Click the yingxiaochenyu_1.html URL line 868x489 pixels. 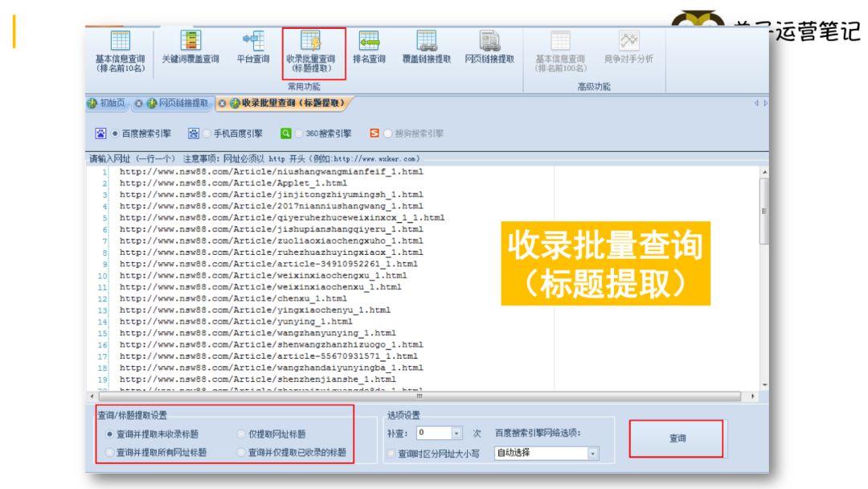click(255, 310)
